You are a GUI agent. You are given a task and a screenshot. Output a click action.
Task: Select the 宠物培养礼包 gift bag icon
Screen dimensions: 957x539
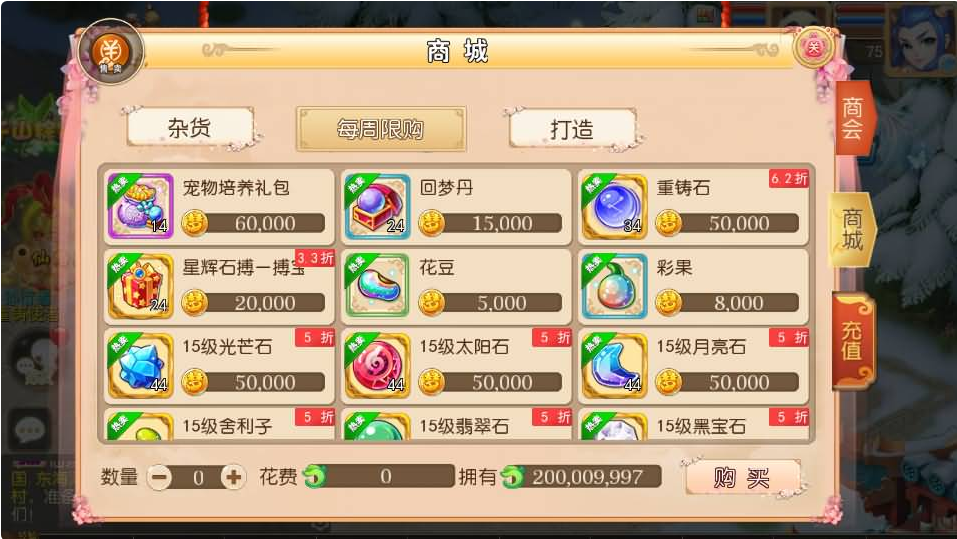[x=140, y=206]
